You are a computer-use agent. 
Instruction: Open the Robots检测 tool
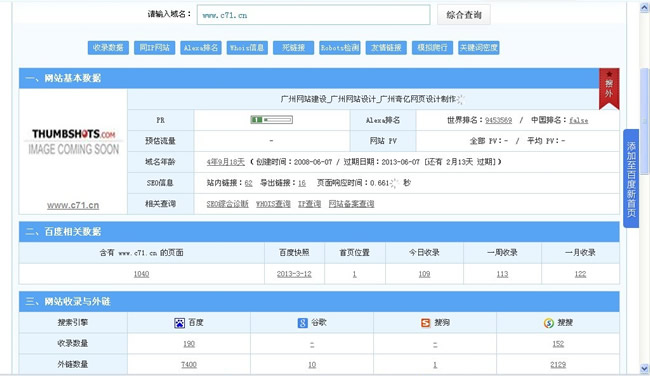[340, 48]
